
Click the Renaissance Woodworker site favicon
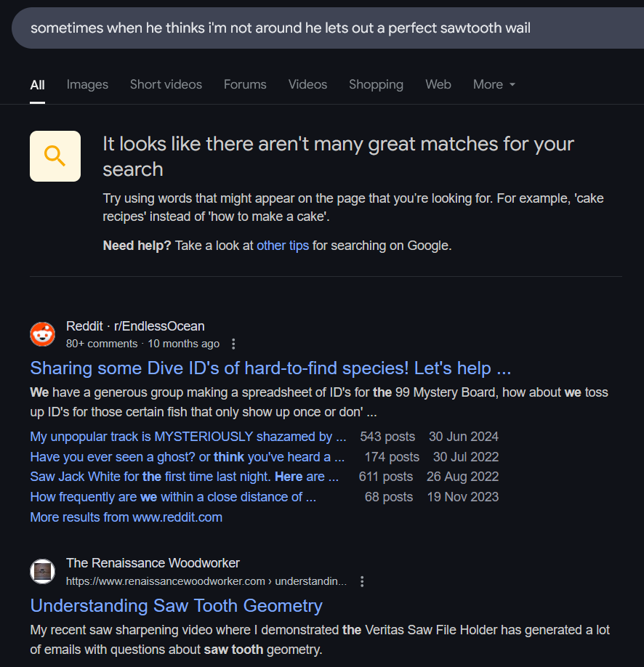(x=43, y=571)
